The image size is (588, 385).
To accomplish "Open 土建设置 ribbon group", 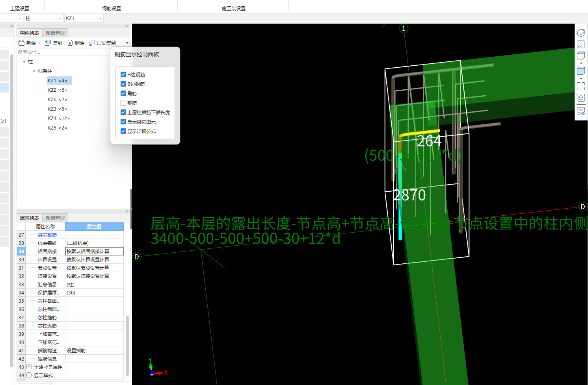I will [20, 8].
